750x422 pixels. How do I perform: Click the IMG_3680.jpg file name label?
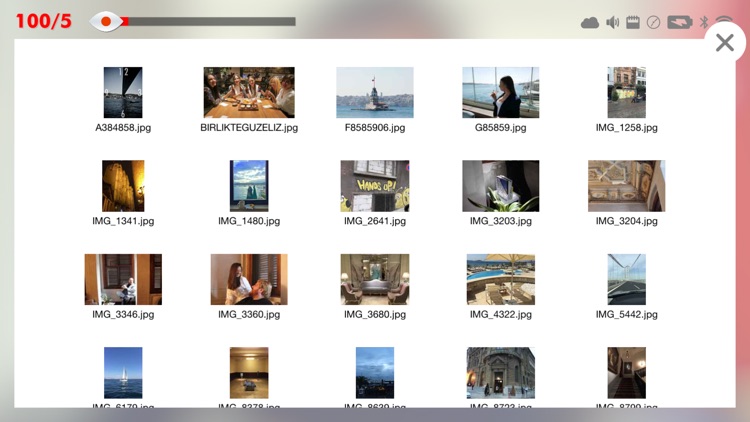click(375, 314)
